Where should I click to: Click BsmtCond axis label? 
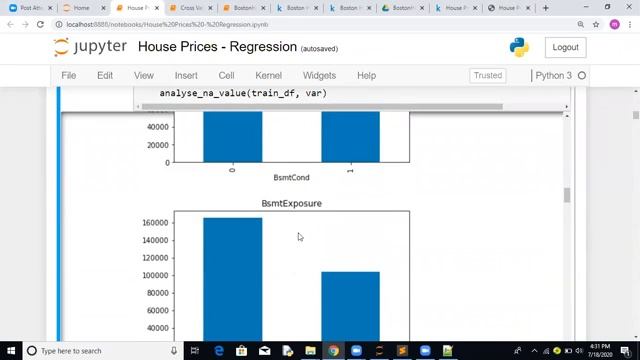click(291, 178)
